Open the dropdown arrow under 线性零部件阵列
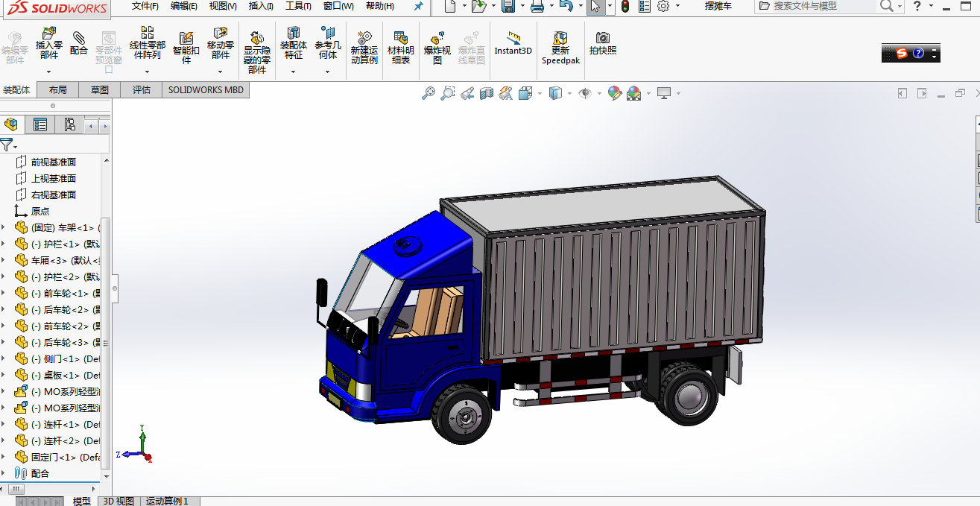This screenshot has width=980, height=506. tap(148, 72)
